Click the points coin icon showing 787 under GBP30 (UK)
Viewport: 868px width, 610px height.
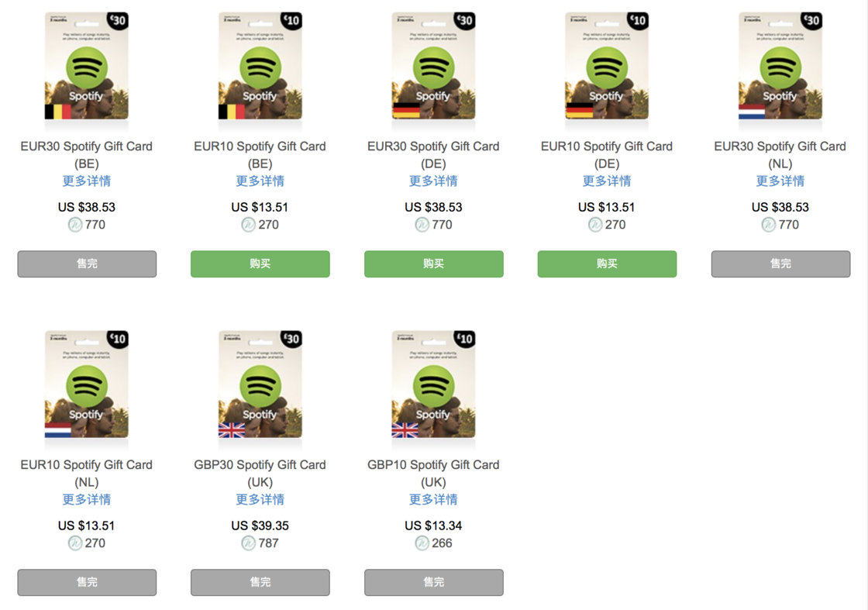click(247, 543)
